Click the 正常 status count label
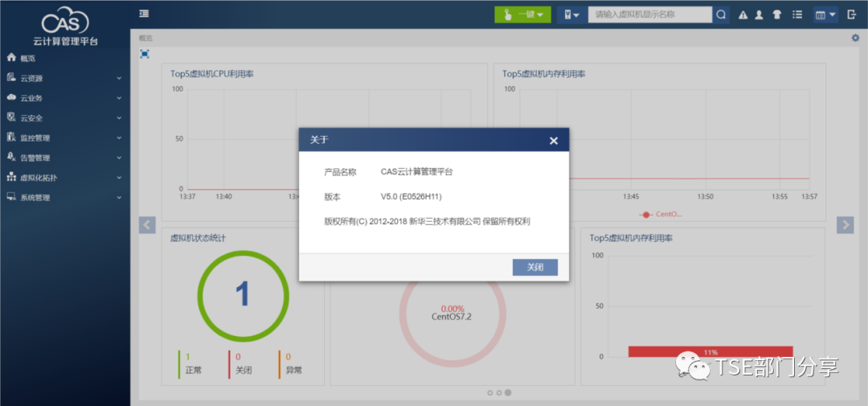This screenshot has height=406, width=868. tap(194, 371)
